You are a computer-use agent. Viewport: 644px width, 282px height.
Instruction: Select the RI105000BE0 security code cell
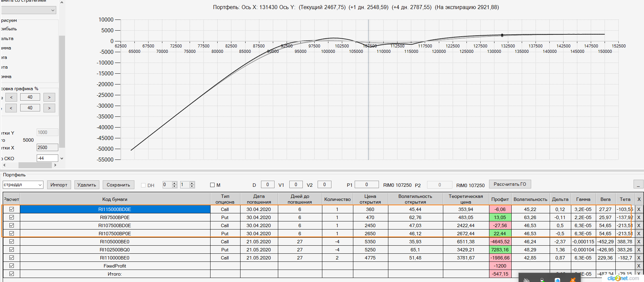tap(115, 242)
